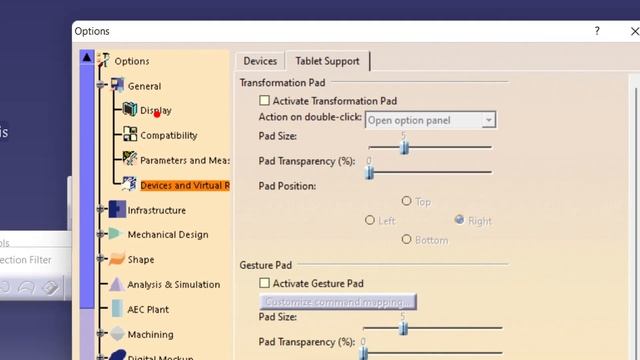Click the General category icon
640x360 pixels.
tap(118, 85)
